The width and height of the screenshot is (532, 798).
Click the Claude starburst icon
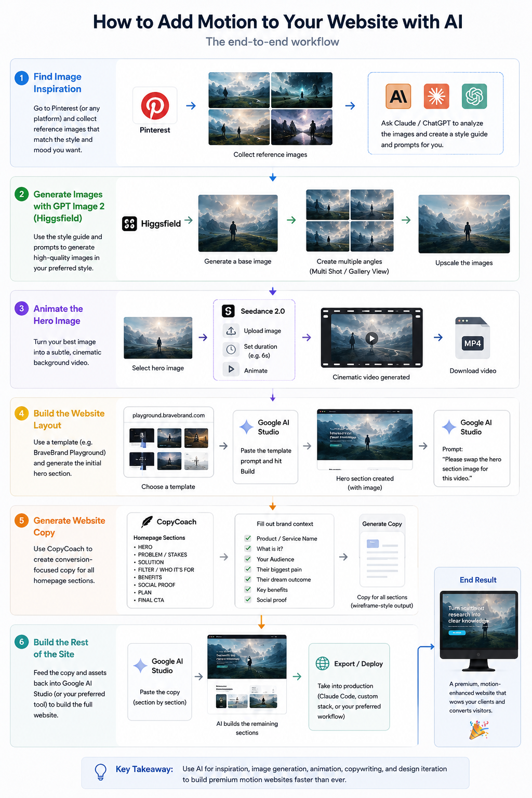tap(436, 96)
